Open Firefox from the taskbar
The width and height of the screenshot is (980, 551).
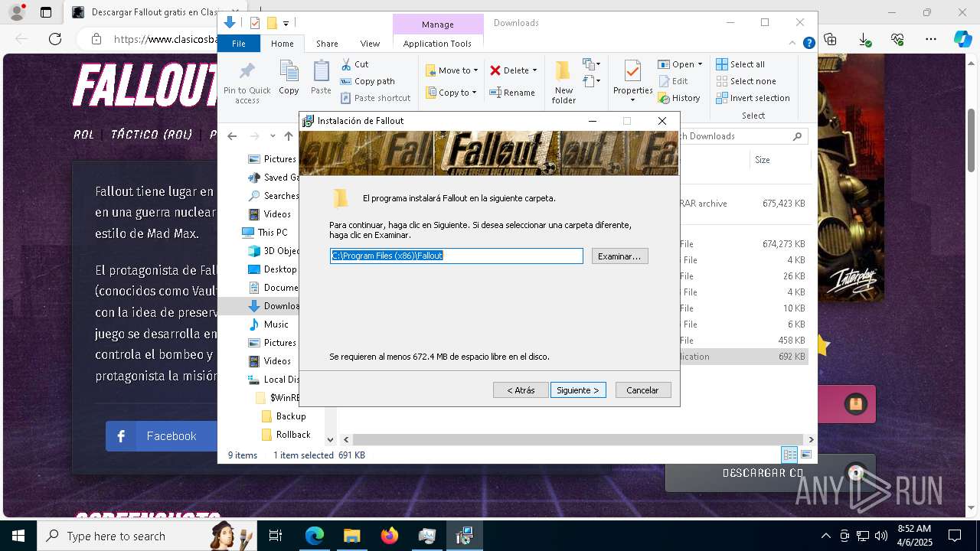(x=390, y=536)
